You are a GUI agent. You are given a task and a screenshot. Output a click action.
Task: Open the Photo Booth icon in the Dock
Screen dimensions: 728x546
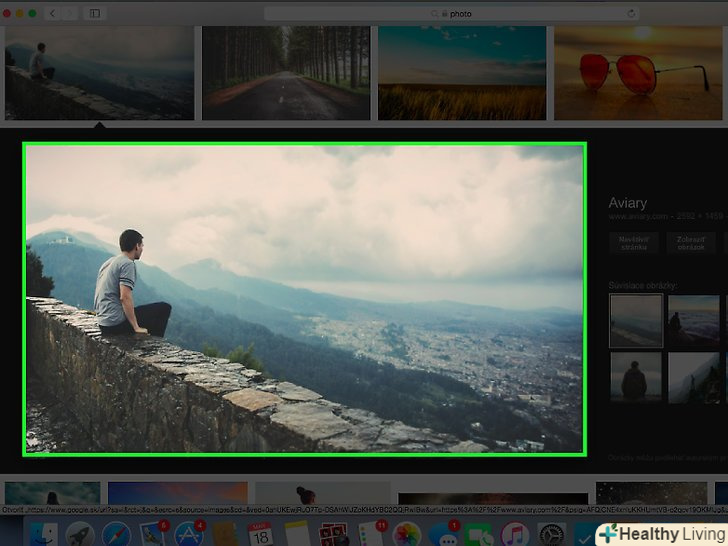pos(333,534)
